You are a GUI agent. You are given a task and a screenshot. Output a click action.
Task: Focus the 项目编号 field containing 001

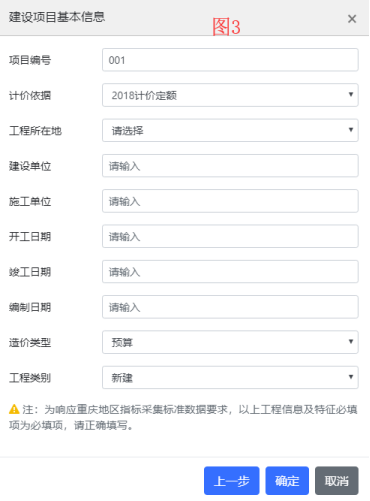click(230, 60)
